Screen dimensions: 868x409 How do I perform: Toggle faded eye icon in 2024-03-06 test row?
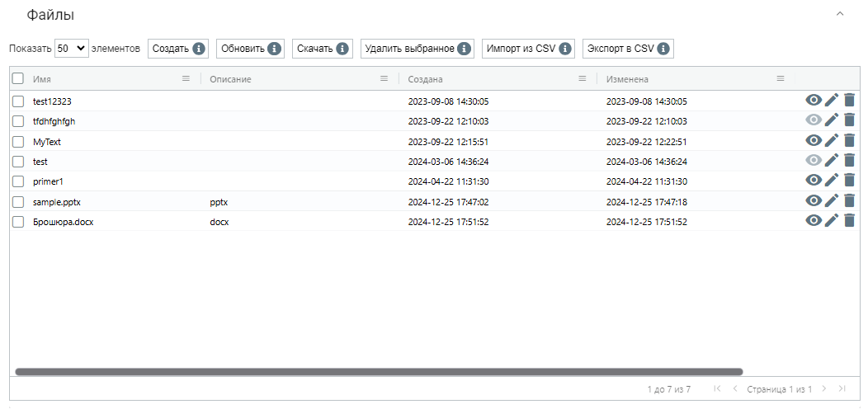click(x=814, y=161)
